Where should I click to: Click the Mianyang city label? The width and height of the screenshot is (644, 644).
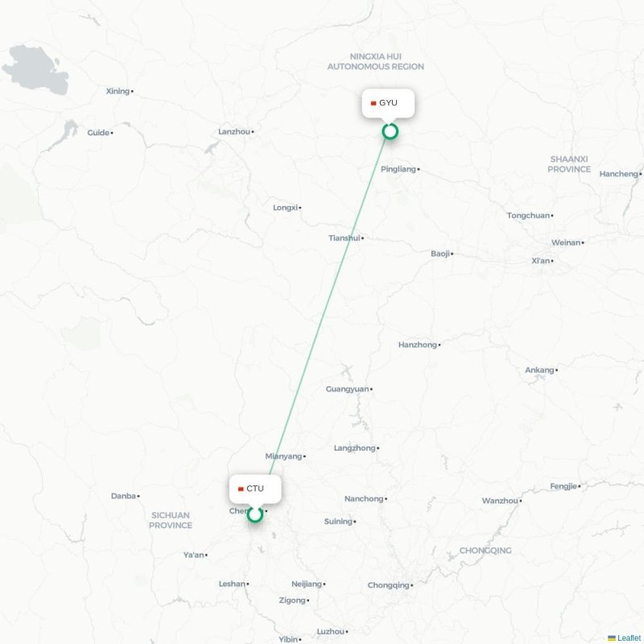[x=283, y=456]
